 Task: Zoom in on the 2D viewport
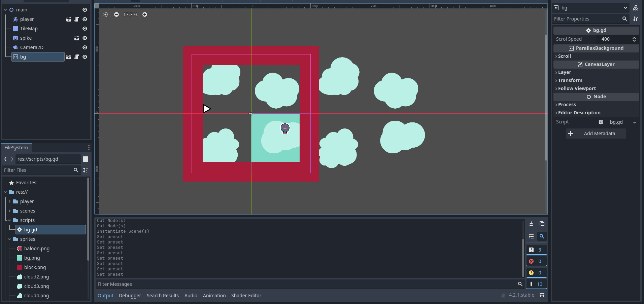point(145,14)
